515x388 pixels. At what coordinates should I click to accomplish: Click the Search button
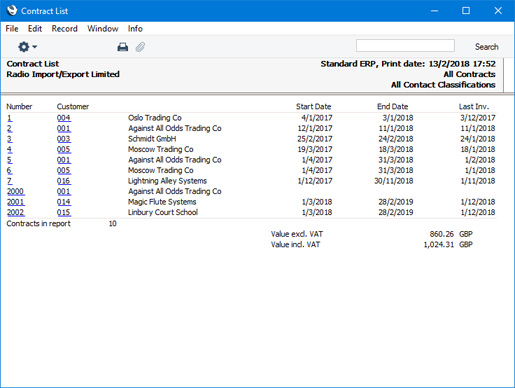(x=487, y=47)
